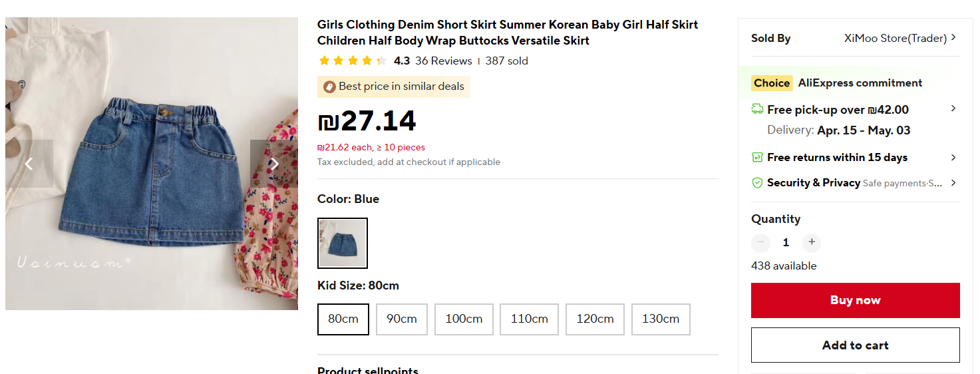
Task: Click the Security & Privacy shield icon
Action: [x=757, y=182]
